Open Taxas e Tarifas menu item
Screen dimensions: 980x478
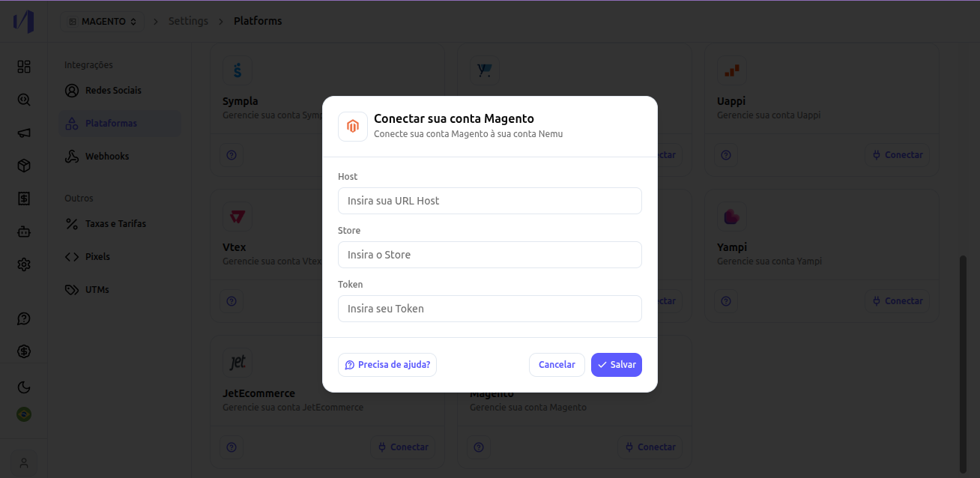120,224
